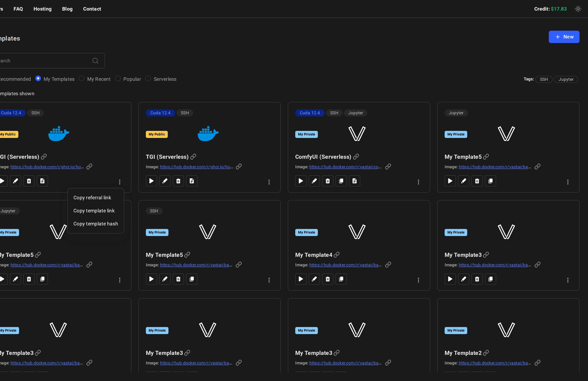
Task: Open Contact in the top navigation
Action: click(x=92, y=9)
